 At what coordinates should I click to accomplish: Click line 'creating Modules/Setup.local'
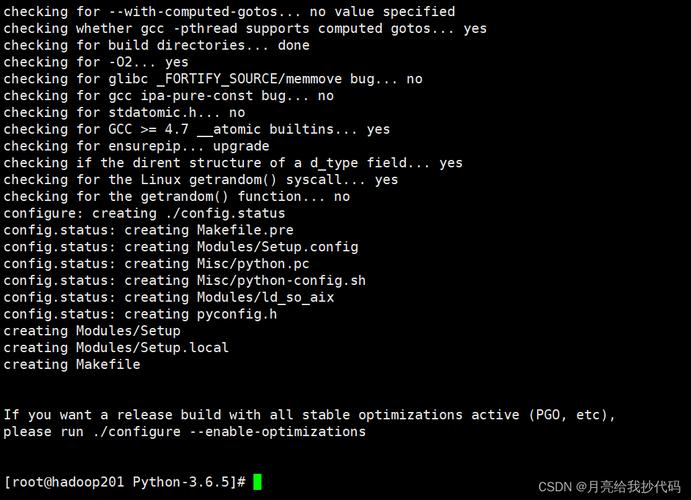(116, 348)
